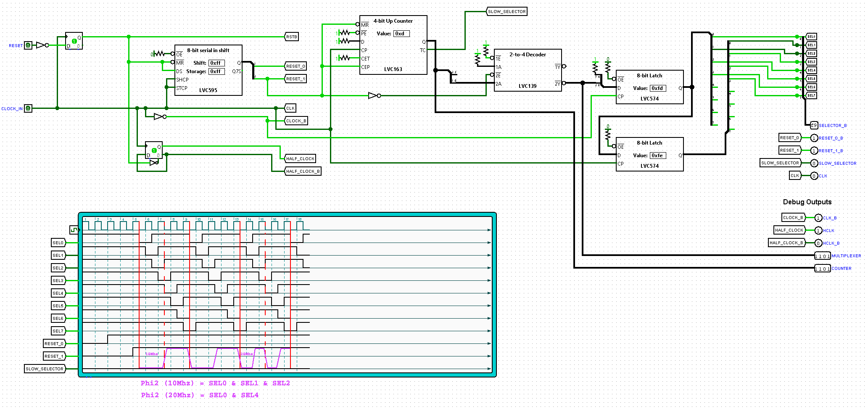
Task: Click the 0xfd value of upper latch
Action: (658, 88)
